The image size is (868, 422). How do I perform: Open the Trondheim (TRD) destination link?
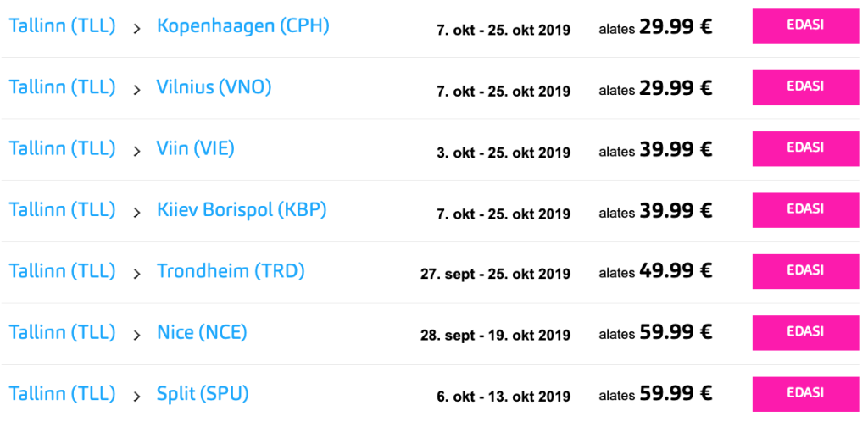pos(231,271)
